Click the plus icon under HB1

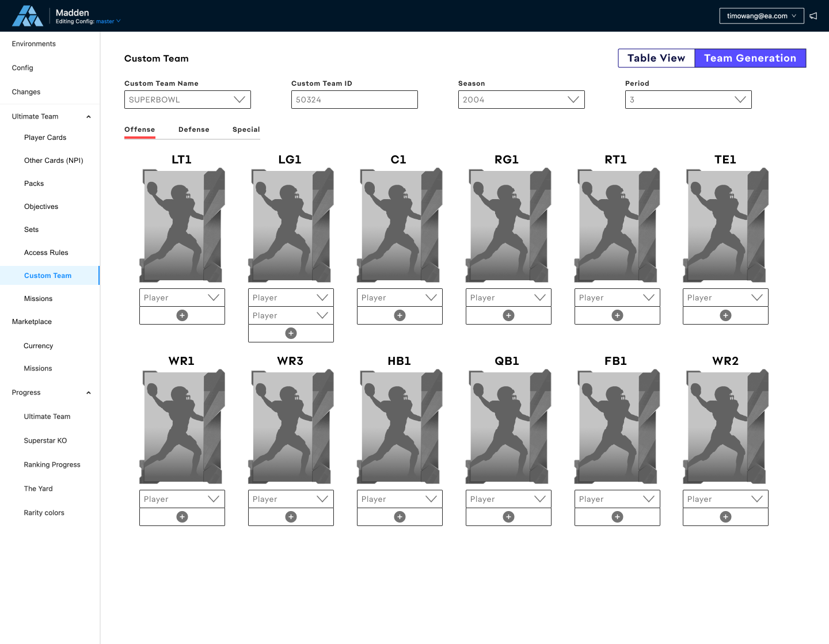[x=400, y=517]
